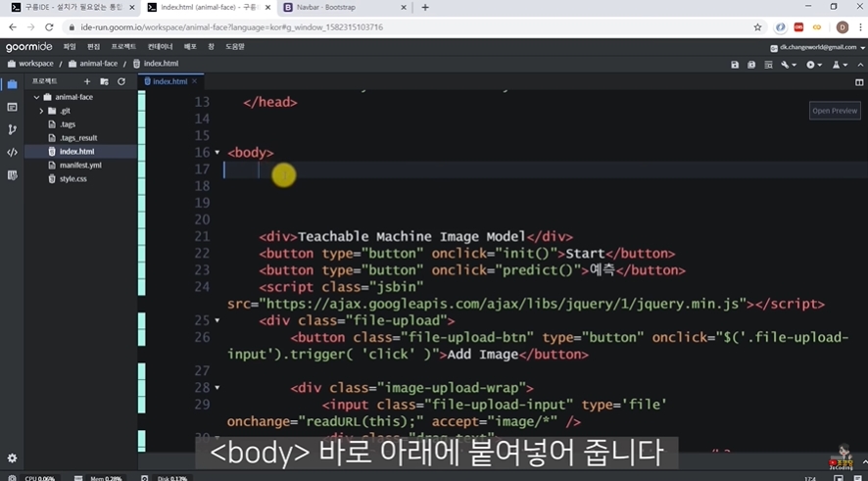Click the new file plus icon in project panel
This screenshot has height=481, width=868.
coord(87,81)
